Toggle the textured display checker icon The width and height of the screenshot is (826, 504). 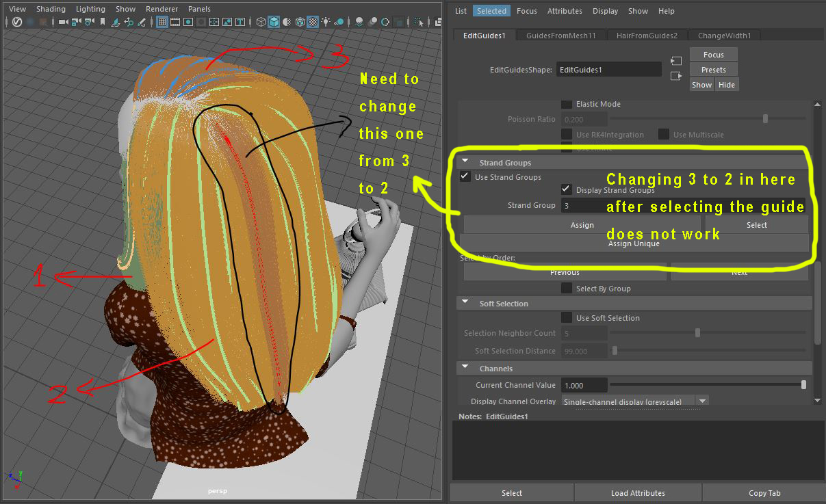[312, 22]
